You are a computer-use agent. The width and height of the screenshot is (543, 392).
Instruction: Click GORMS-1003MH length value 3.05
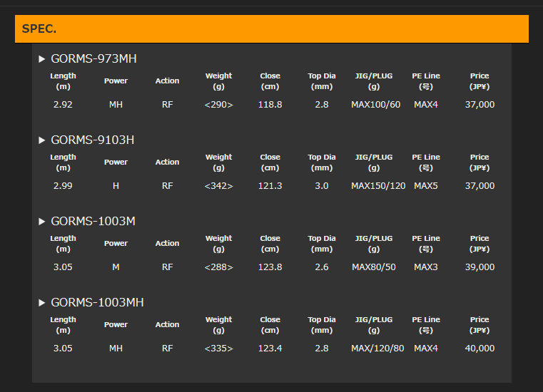point(63,349)
